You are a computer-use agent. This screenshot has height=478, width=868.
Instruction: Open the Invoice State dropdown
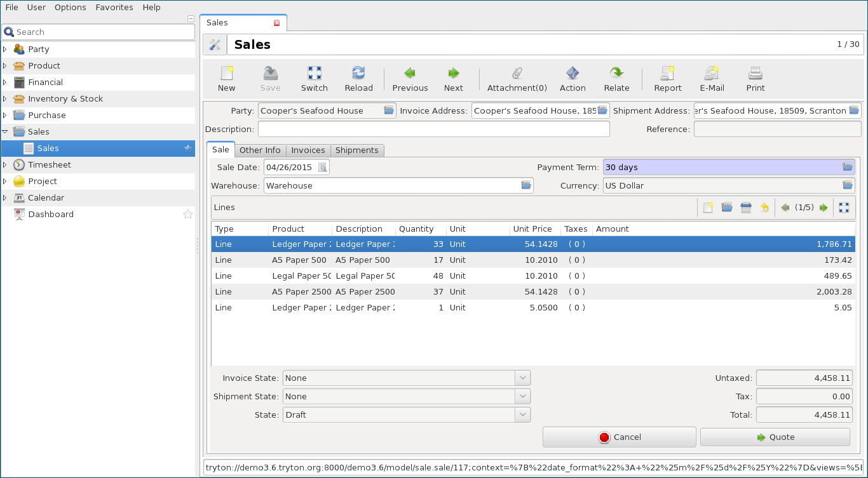[522, 378]
